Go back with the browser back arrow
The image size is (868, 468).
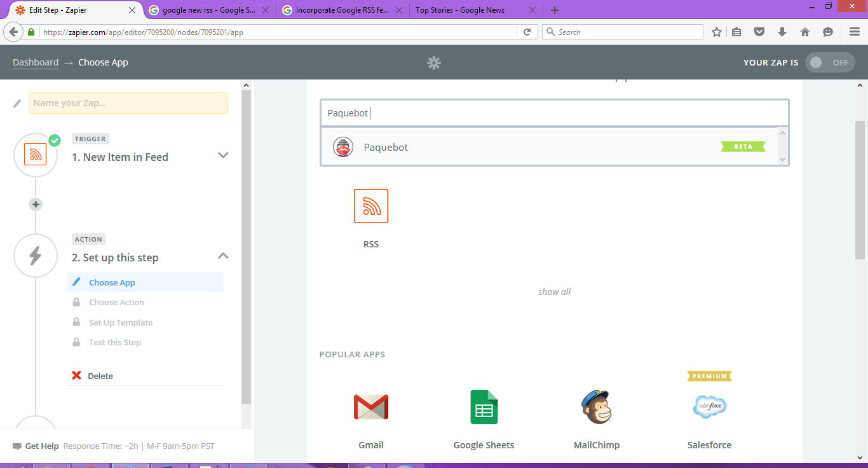(13, 32)
